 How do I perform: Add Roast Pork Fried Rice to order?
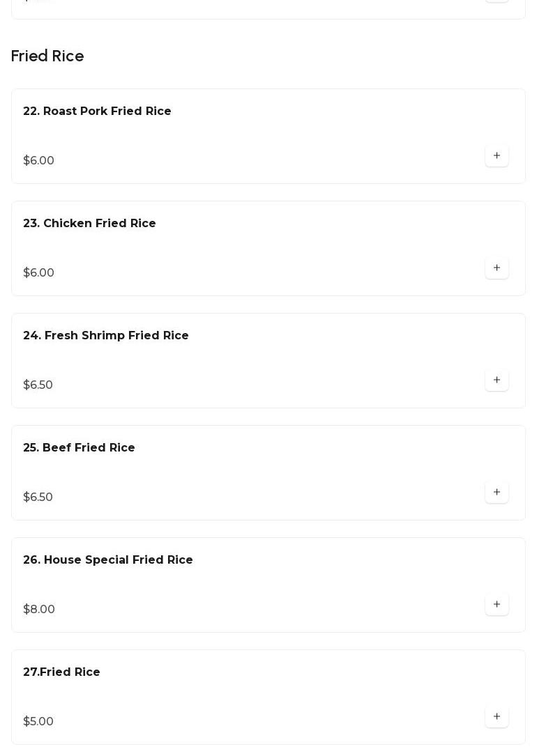tap(497, 156)
